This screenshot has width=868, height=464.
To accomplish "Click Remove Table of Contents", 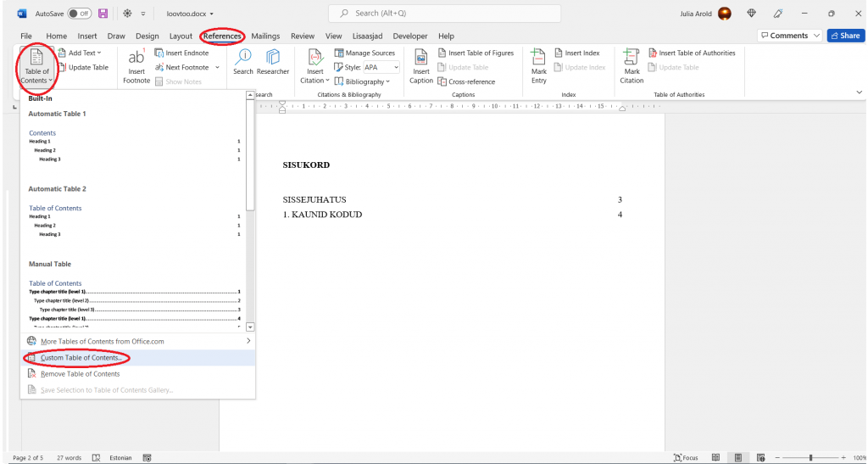I will 138,374.
